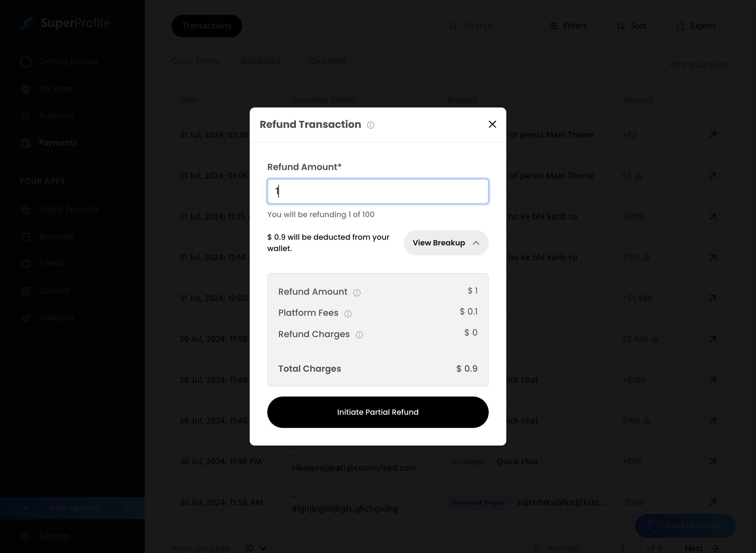The image size is (756, 553).
Task: Select the Successful quick filter
Action: point(260,61)
